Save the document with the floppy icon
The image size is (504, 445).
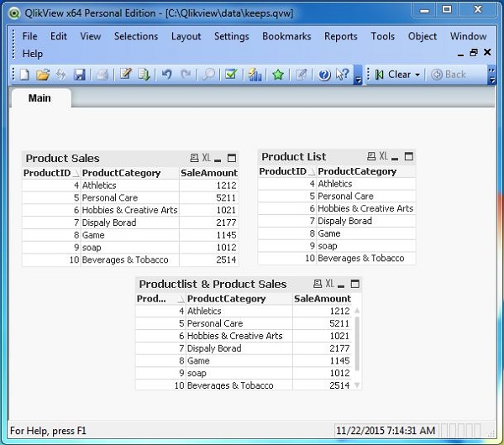[x=79, y=75]
